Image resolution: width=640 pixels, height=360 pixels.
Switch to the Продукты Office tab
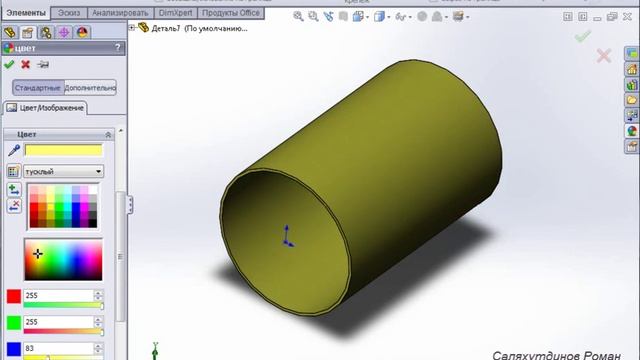tap(231, 13)
